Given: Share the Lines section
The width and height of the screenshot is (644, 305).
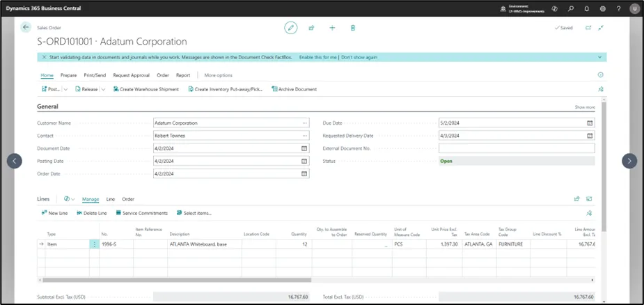Looking at the screenshot, I should pyautogui.click(x=576, y=199).
